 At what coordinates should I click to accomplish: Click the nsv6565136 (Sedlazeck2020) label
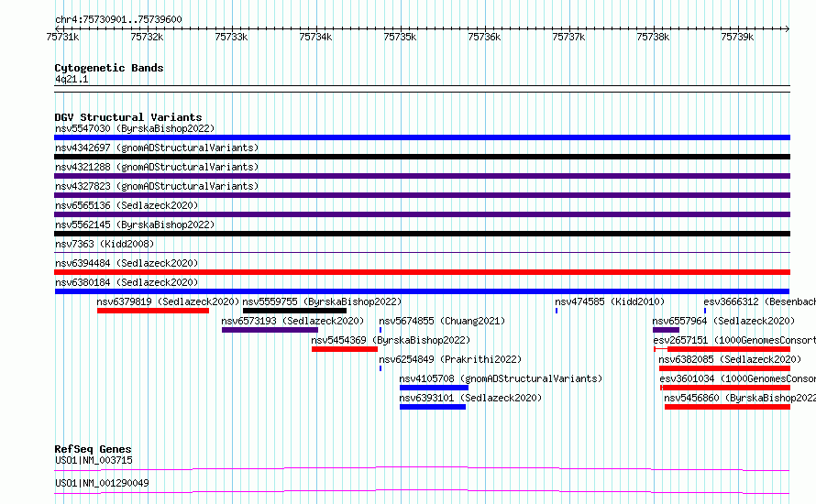pyautogui.click(x=127, y=205)
